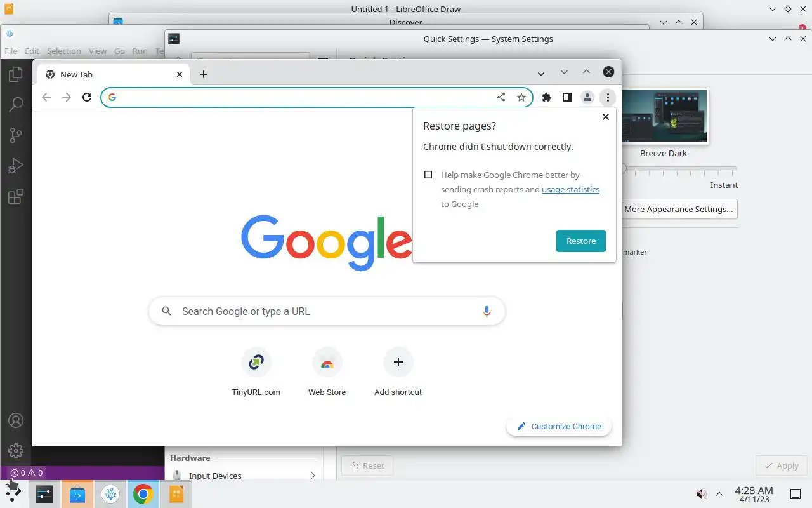The width and height of the screenshot is (812, 508).
Task: Start a voice search with the microphone
Action: 487,311
